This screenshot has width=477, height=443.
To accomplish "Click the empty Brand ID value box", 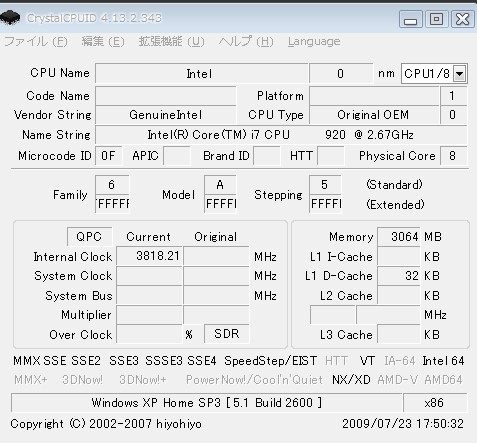I will 267,156.
